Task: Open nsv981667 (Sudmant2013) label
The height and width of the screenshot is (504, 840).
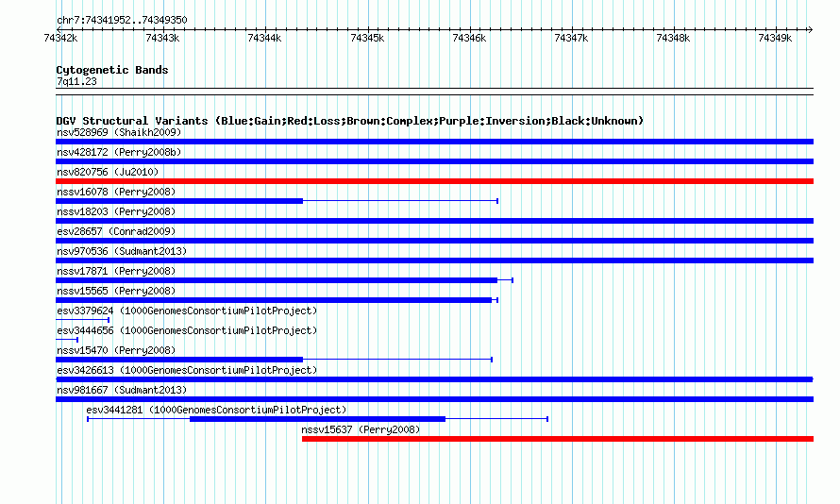Action: [122, 390]
